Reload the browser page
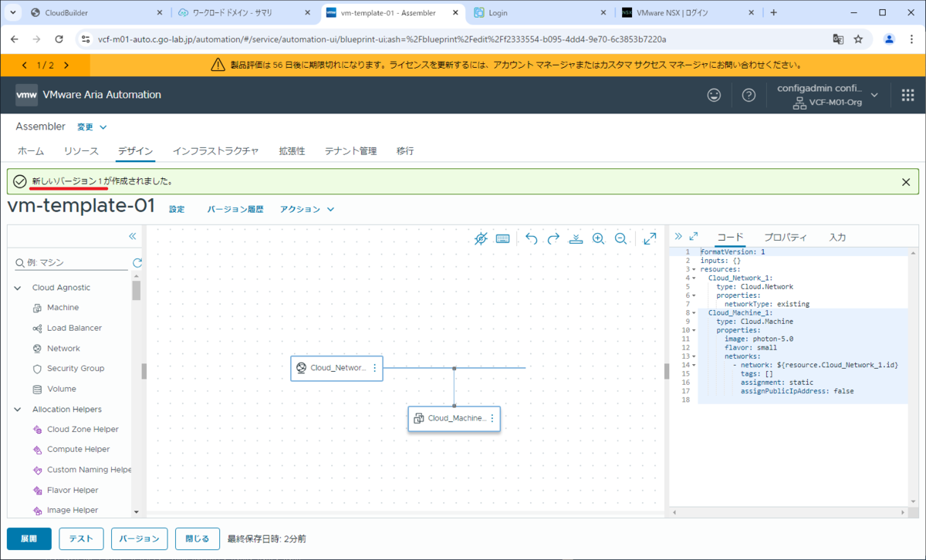Viewport: 926px width, 560px height. pos(59,39)
